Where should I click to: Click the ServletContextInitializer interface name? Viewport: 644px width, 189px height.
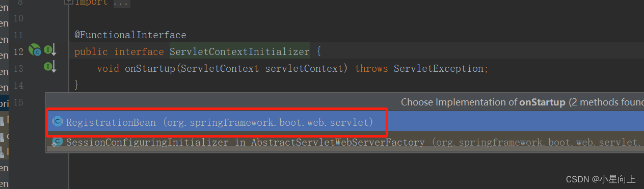(x=239, y=51)
